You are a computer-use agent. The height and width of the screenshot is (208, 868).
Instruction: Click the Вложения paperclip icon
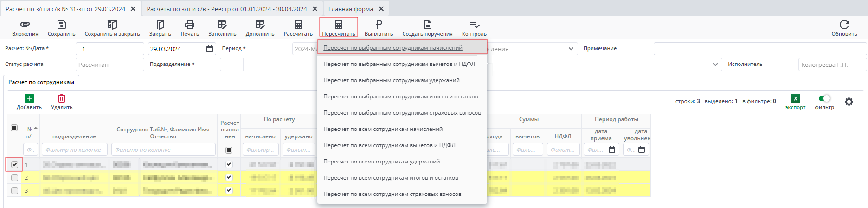click(25, 24)
